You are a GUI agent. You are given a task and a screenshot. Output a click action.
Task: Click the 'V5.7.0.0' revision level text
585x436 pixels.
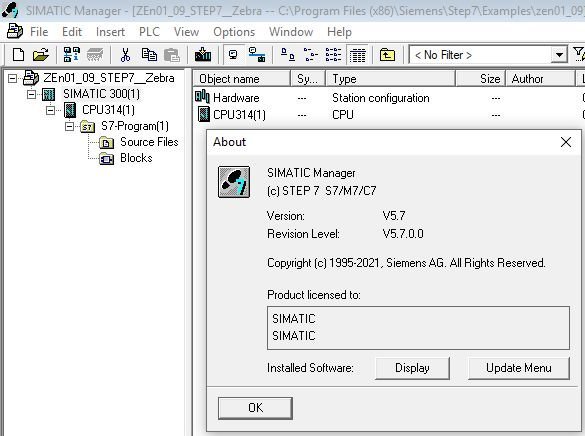click(x=403, y=234)
